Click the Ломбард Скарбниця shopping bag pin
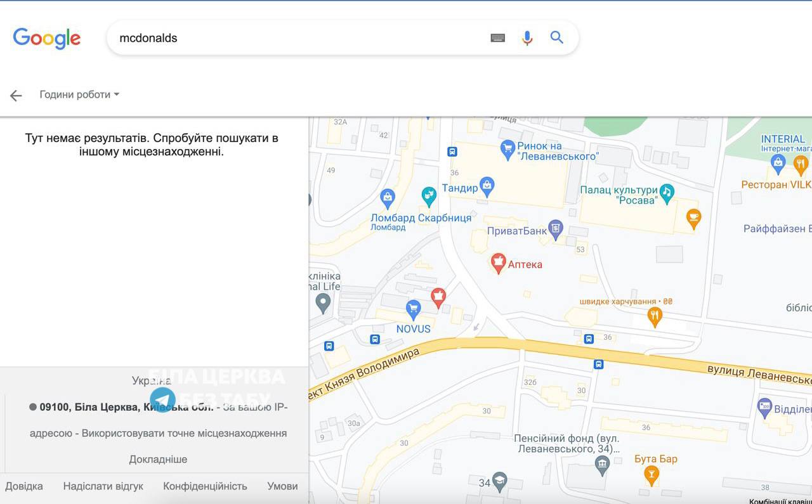The image size is (812, 504). (387, 198)
